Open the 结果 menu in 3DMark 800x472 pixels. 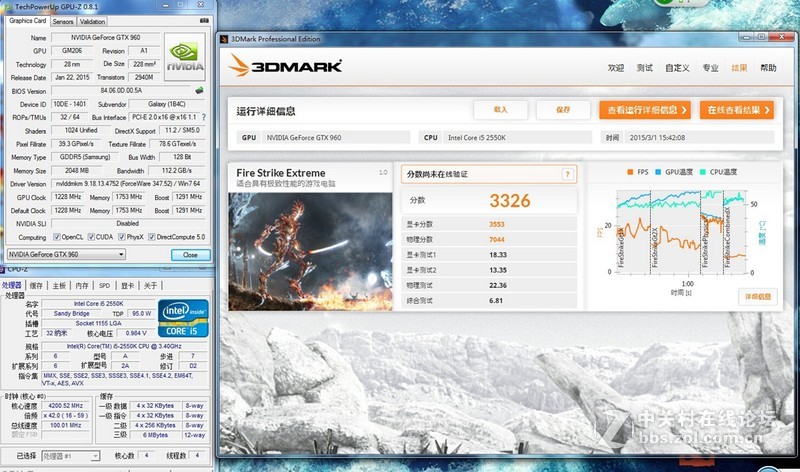[739, 68]
